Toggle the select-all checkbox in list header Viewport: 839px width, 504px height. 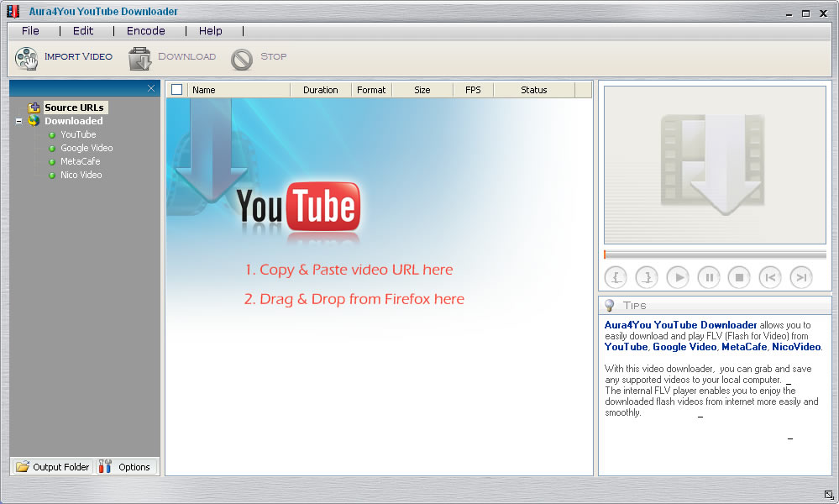pyautogui.click(x=176, y=90)
